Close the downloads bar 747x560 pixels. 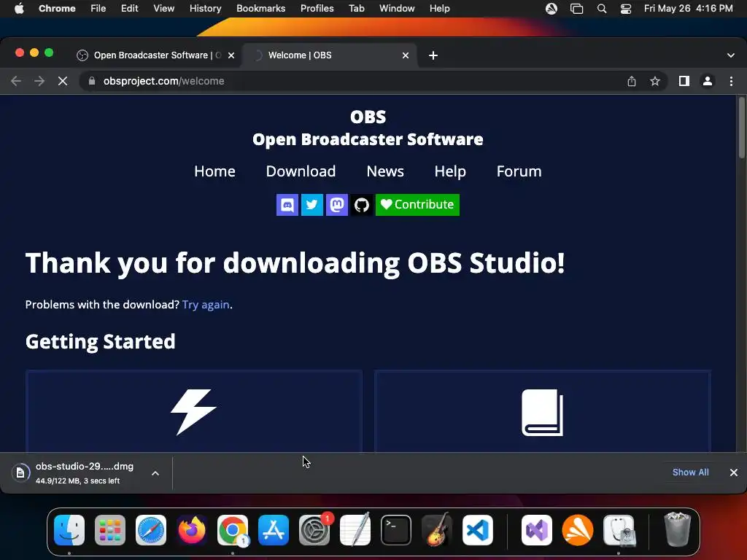coord(734,472)
